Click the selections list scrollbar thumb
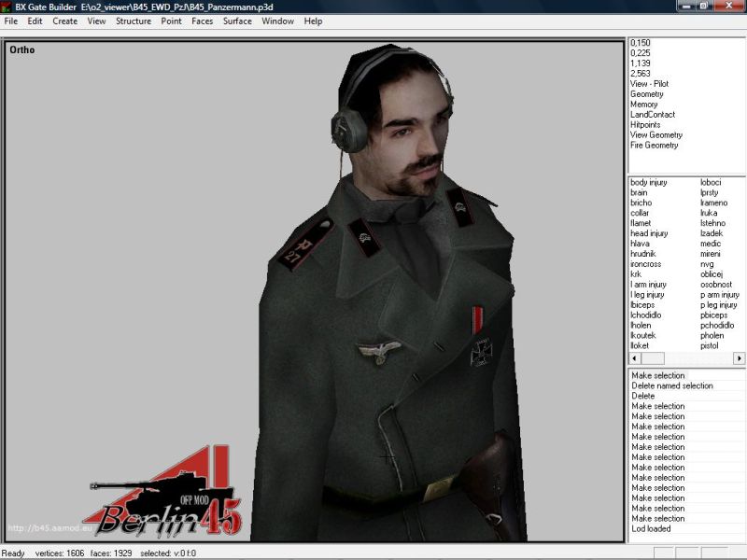The image size is (747, 560). (x=652, y=357)
